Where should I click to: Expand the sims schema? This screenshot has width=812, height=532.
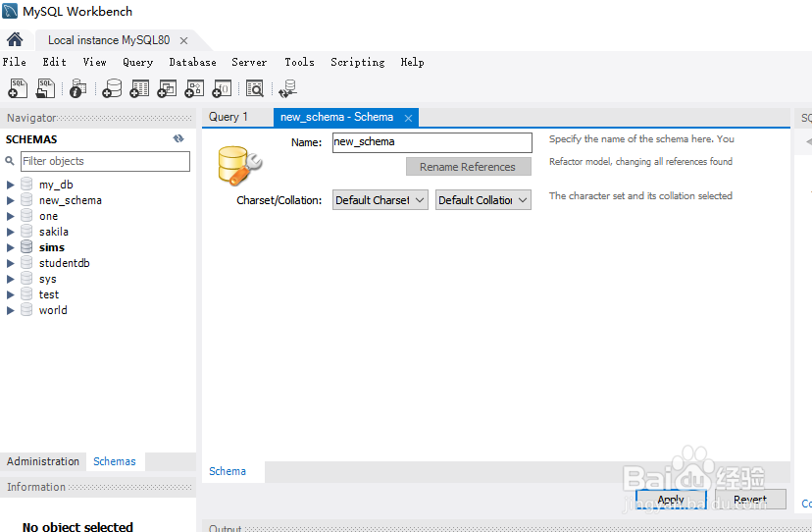point(11,247)
